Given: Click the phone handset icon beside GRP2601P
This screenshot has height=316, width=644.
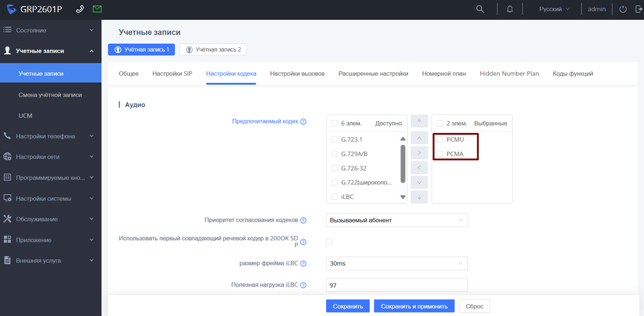Looking at the screenshot, I should click(x=80, y=10).
